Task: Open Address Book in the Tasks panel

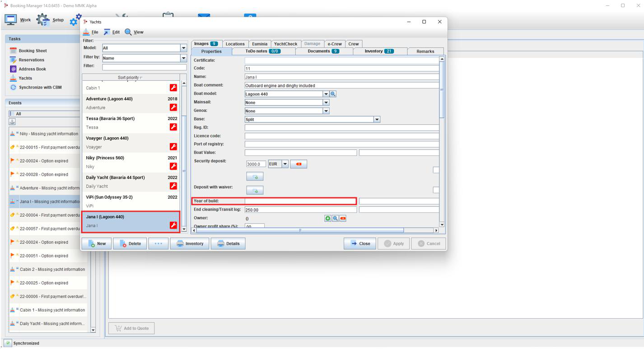Action: click(32, 69)
